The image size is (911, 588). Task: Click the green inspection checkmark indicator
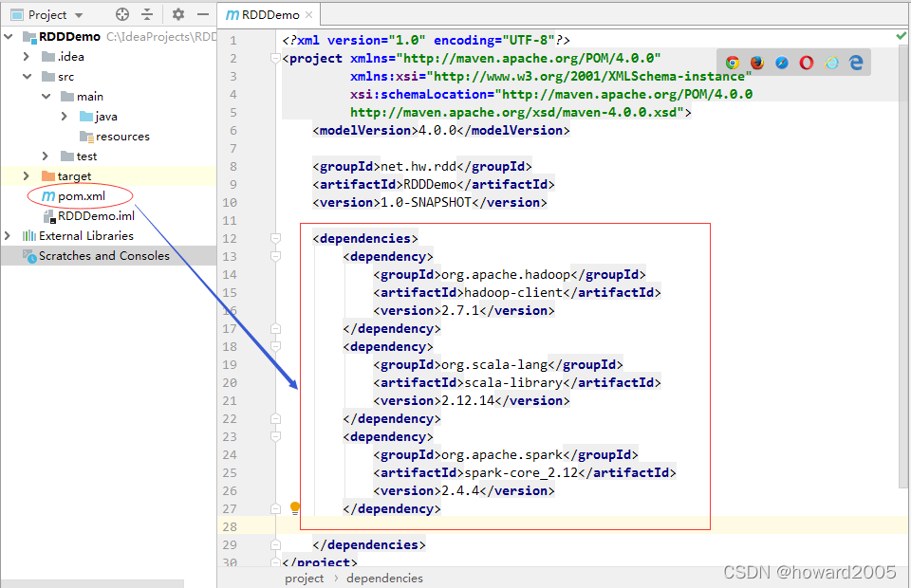[902, 36]
